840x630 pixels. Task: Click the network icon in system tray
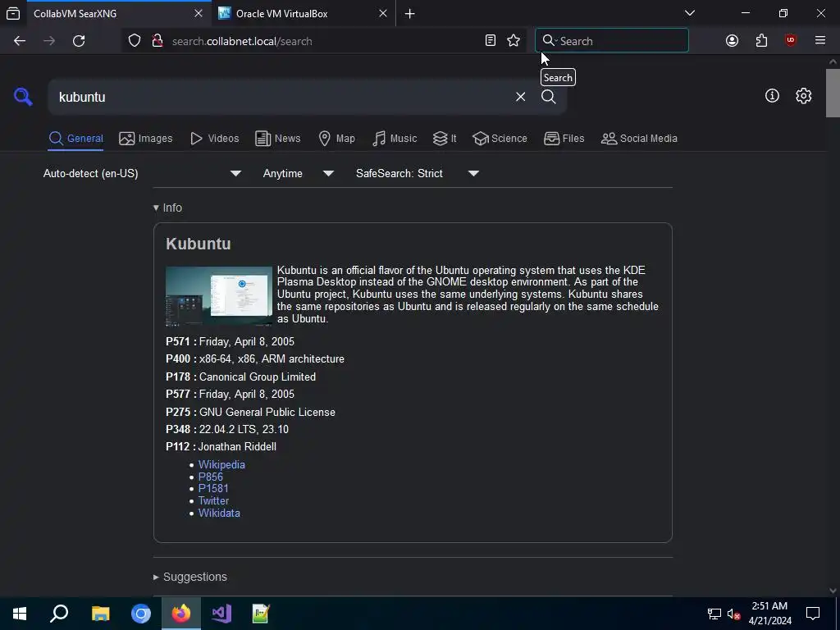[714, 614]
